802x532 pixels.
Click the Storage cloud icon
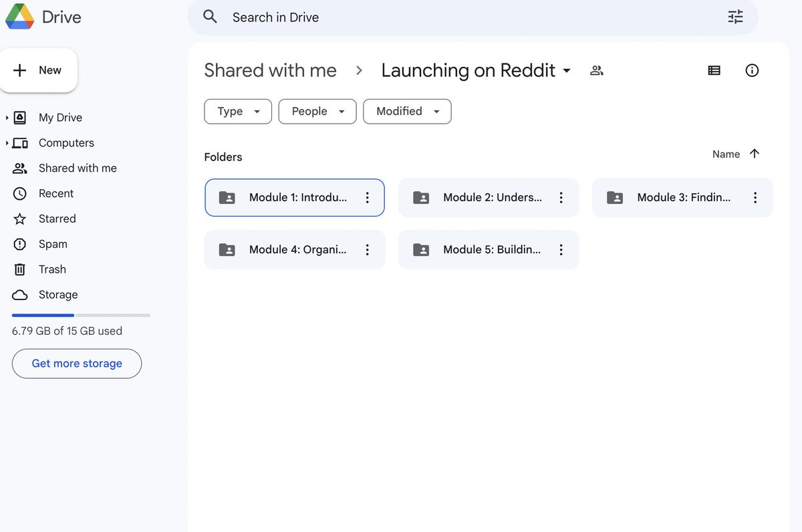tap(20, 295)
